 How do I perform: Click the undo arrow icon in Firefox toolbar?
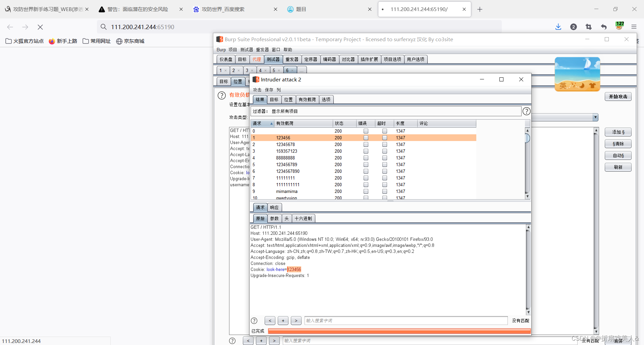604,27
